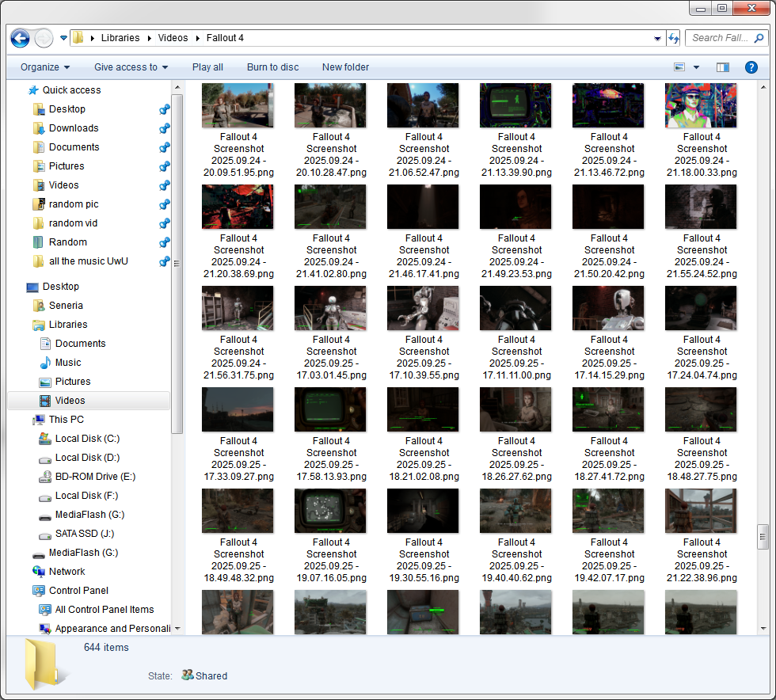Open the address bar history dropdown

[x=657, y=38]
